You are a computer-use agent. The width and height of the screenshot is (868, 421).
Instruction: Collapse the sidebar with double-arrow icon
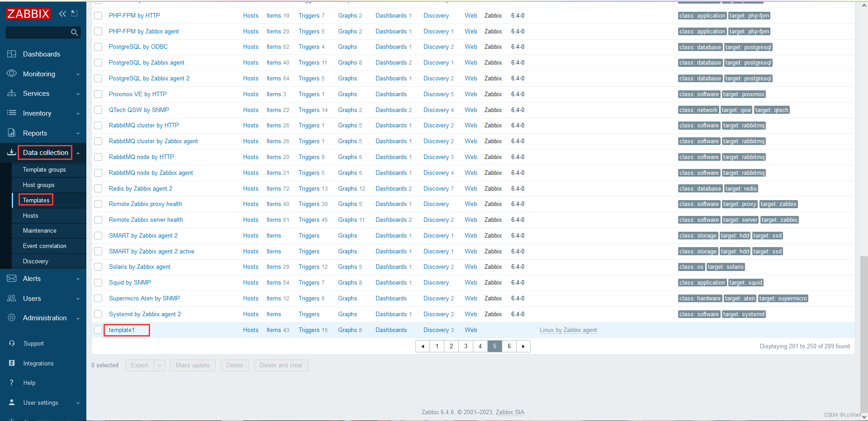(x=62, y=14)
